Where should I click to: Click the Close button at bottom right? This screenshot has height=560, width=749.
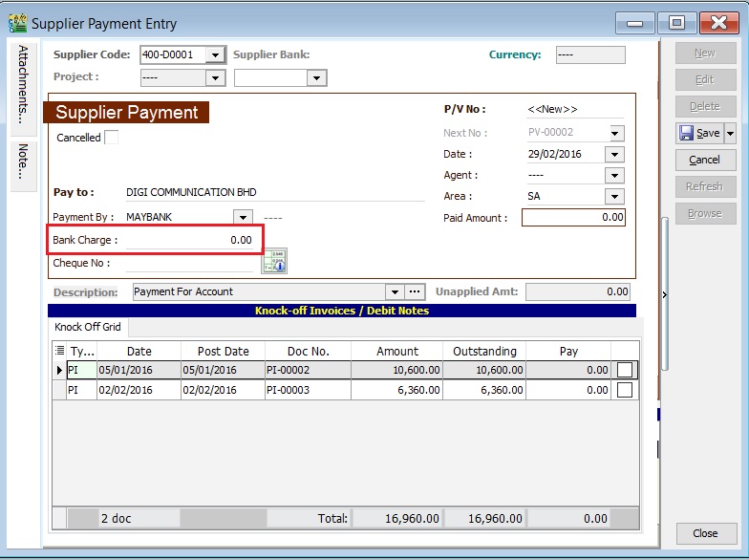click(705, 533)
